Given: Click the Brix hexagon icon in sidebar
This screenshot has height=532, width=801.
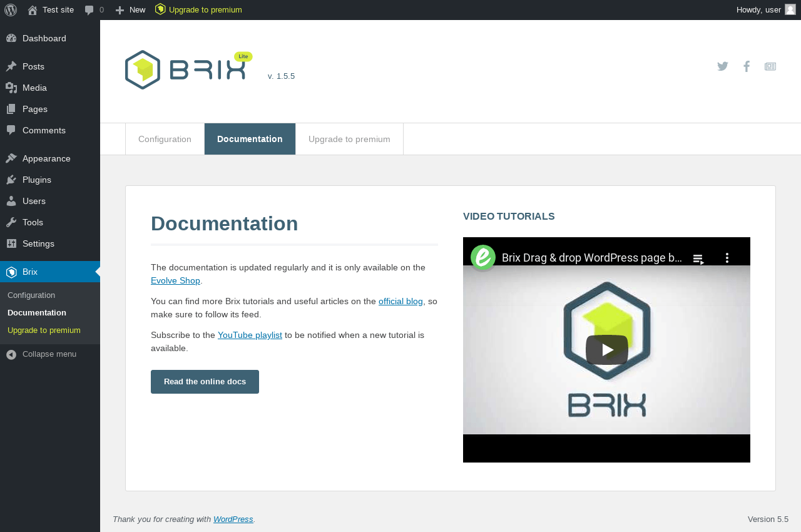Looking at the screenshot, I should [x=11, y=272].
